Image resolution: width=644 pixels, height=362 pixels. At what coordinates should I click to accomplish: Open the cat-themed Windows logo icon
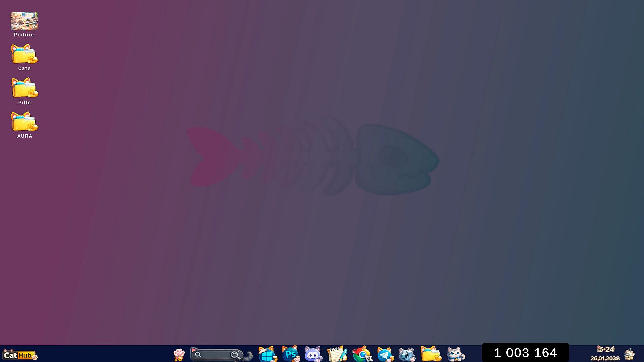pos(267,354)
